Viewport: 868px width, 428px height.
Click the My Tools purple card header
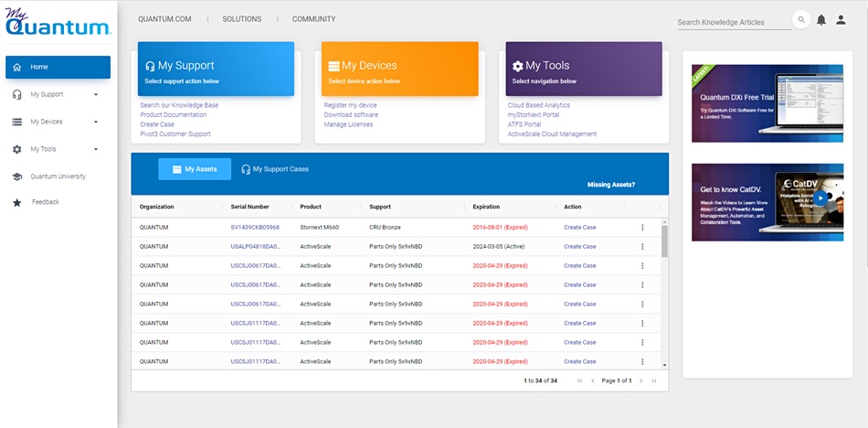(584, 69)
